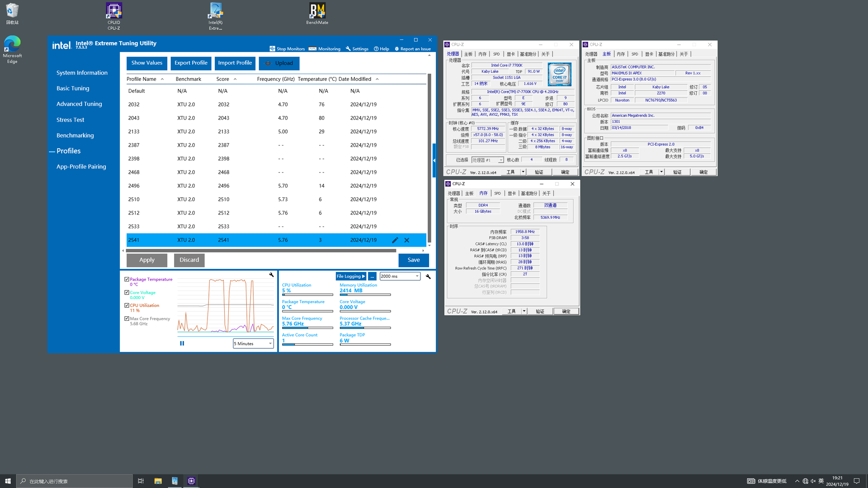Go to Basic Tuning

(x=73, y=89)
